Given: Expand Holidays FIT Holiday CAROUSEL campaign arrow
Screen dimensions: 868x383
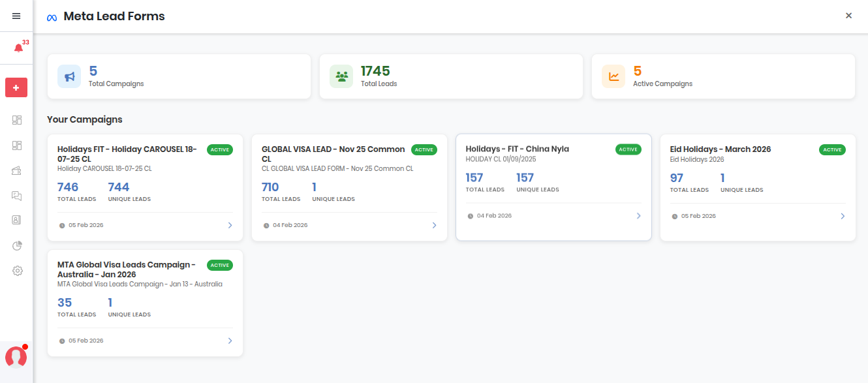Looking at the screenshot, I should coord(230,225).
